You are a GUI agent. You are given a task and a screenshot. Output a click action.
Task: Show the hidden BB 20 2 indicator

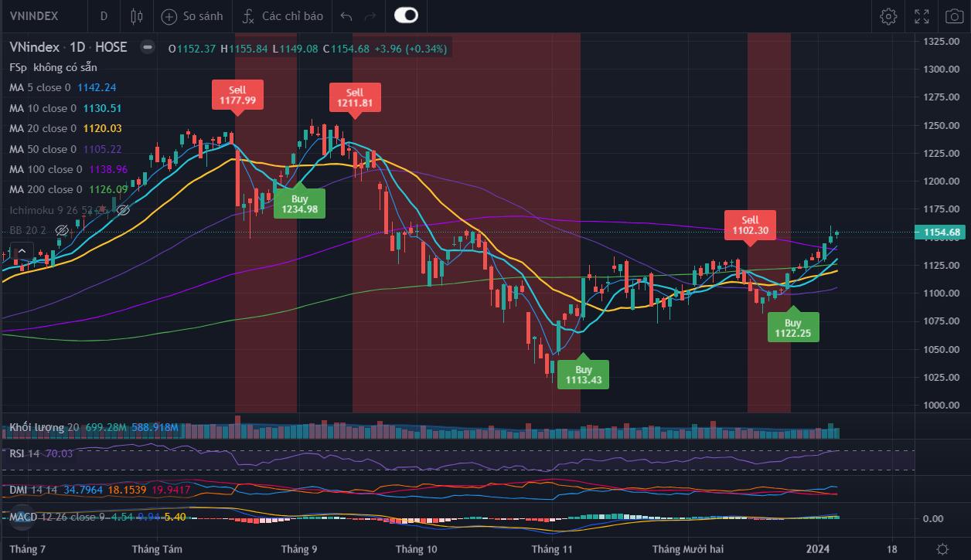pos(63,230)
